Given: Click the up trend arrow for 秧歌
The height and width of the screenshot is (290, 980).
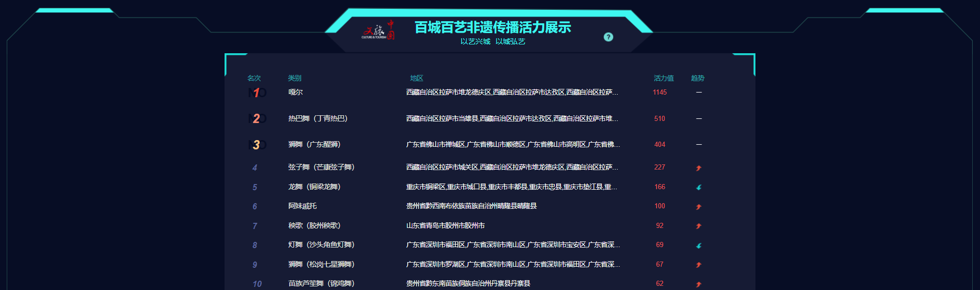Looking at the screenshot, I should [699, 226].
